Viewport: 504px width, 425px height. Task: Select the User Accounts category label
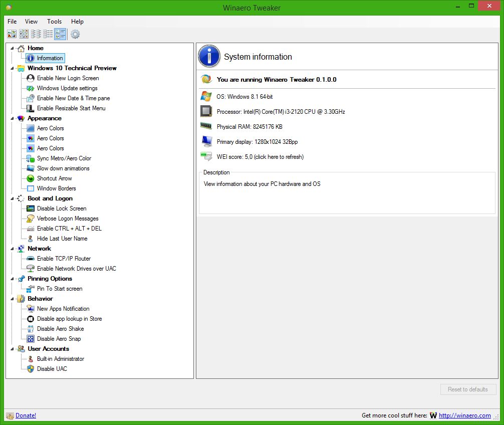[x=48, y=349]
